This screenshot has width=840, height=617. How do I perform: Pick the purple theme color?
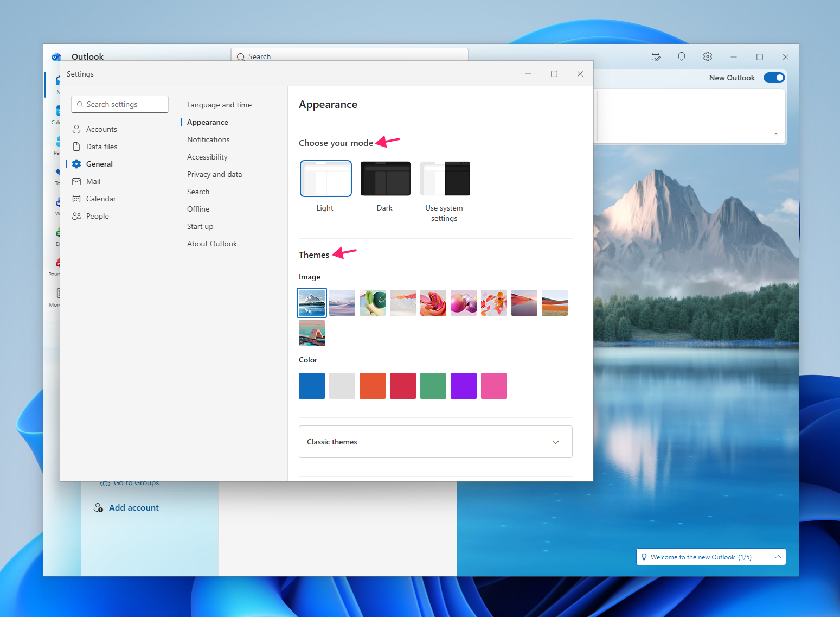(464, 386)
